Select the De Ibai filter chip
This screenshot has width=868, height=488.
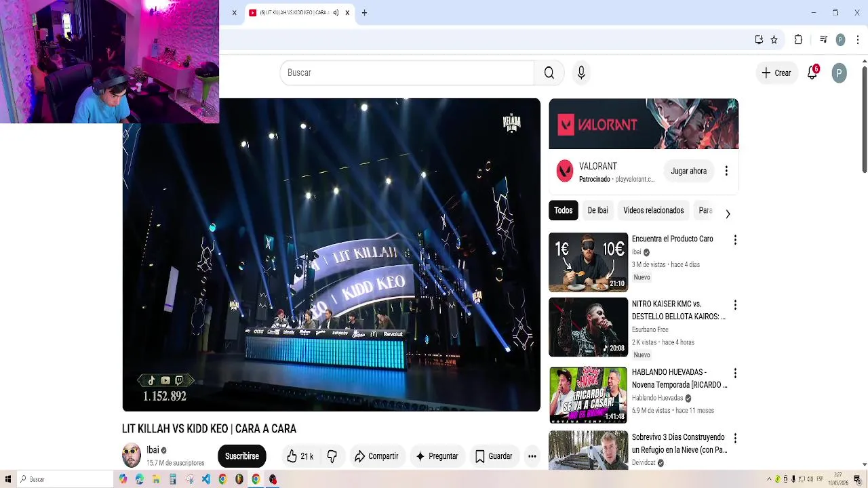(597, 210)
